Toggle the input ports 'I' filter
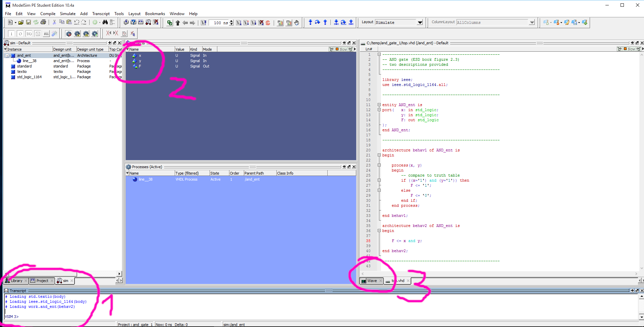 point(11,34)
